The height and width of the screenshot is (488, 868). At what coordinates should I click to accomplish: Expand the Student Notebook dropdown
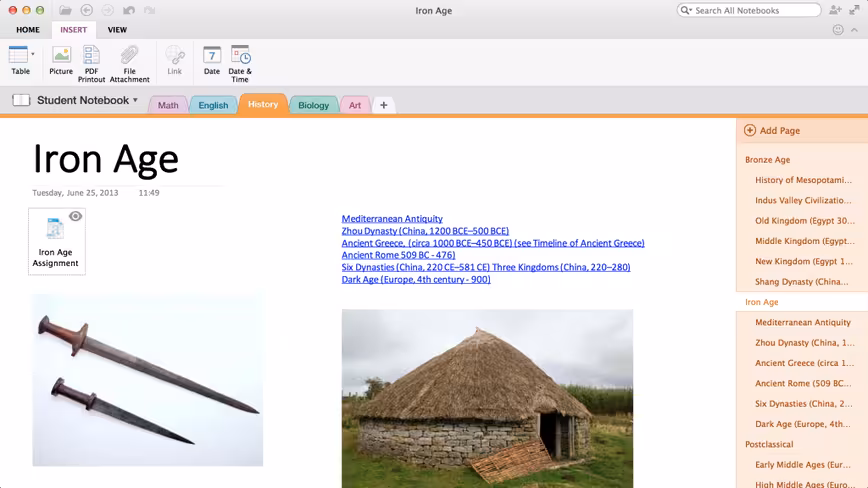tap(135, 100)
